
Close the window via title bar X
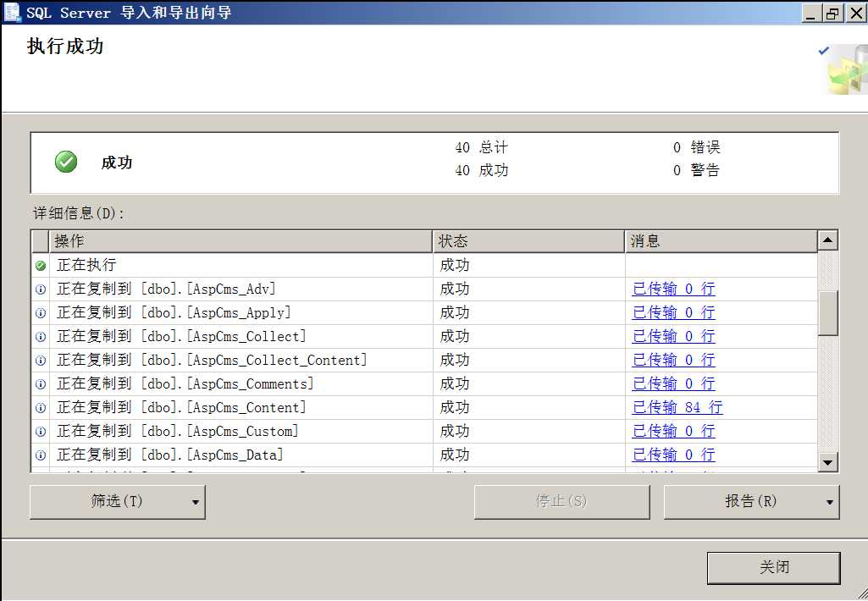(855, 13)
